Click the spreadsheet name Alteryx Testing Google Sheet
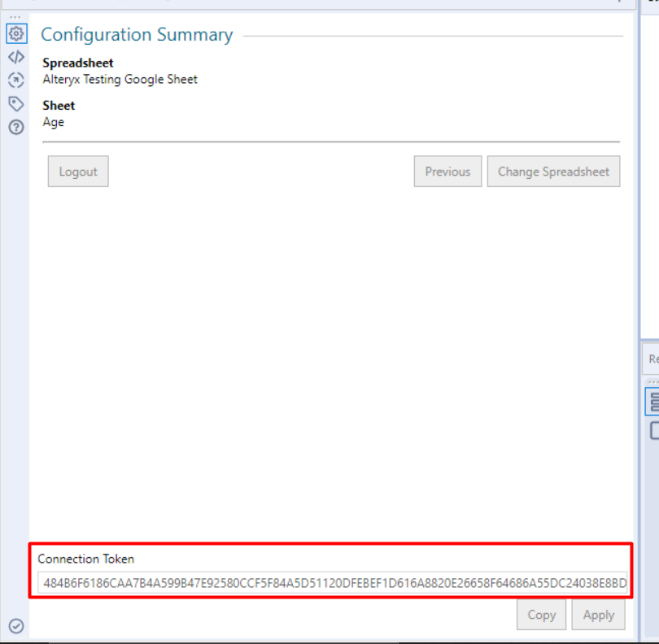Screen dimensions: 659x644 120,79
